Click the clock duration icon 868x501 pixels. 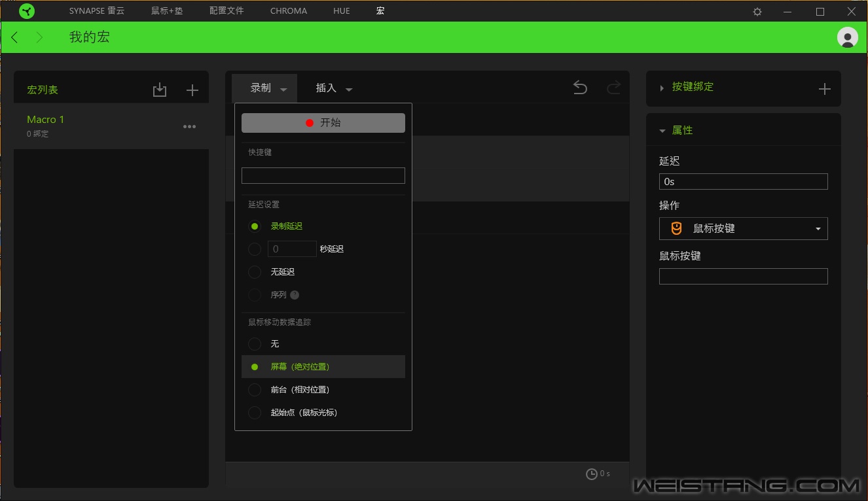click(591, 474)
